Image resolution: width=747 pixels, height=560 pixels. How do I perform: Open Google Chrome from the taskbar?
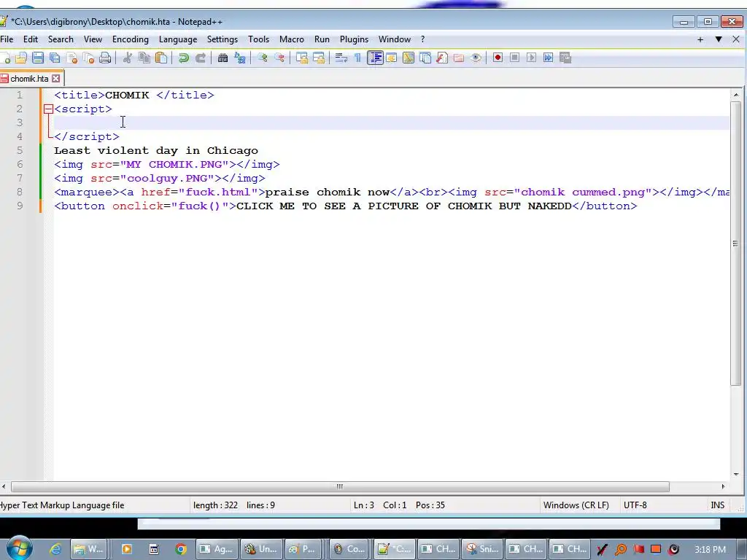coord(181,549)
